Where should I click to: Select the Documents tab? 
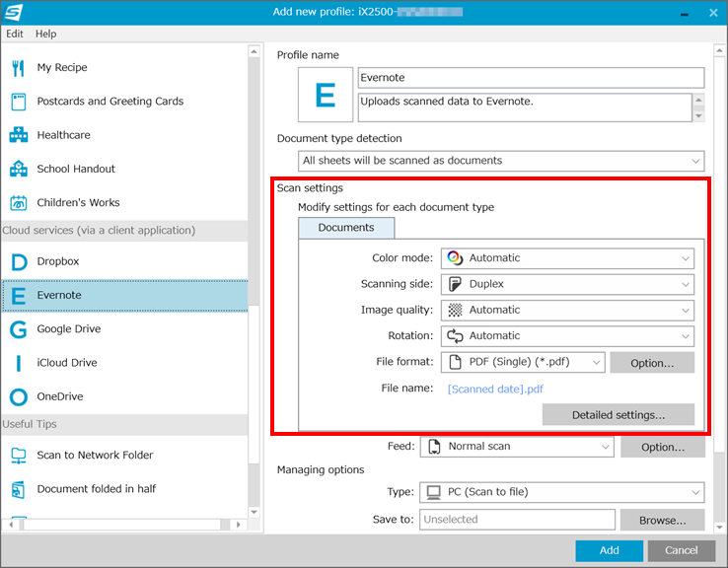[x=346, y=228]
